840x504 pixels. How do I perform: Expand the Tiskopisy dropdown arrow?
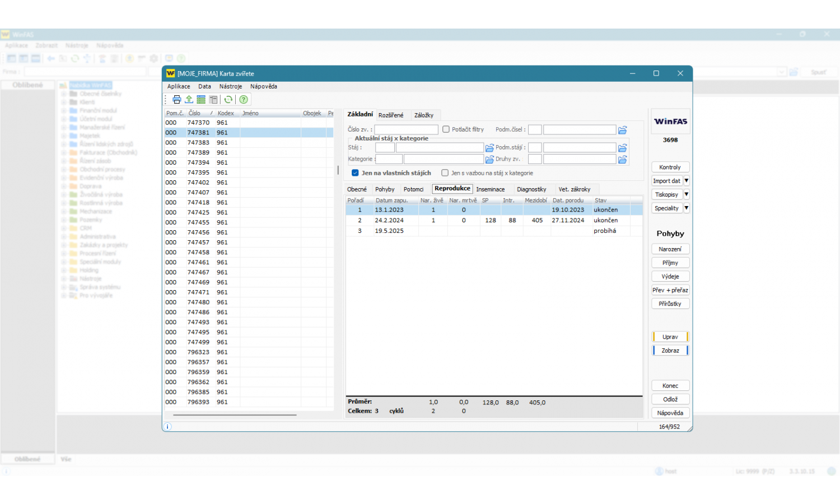tap(686, 194)
